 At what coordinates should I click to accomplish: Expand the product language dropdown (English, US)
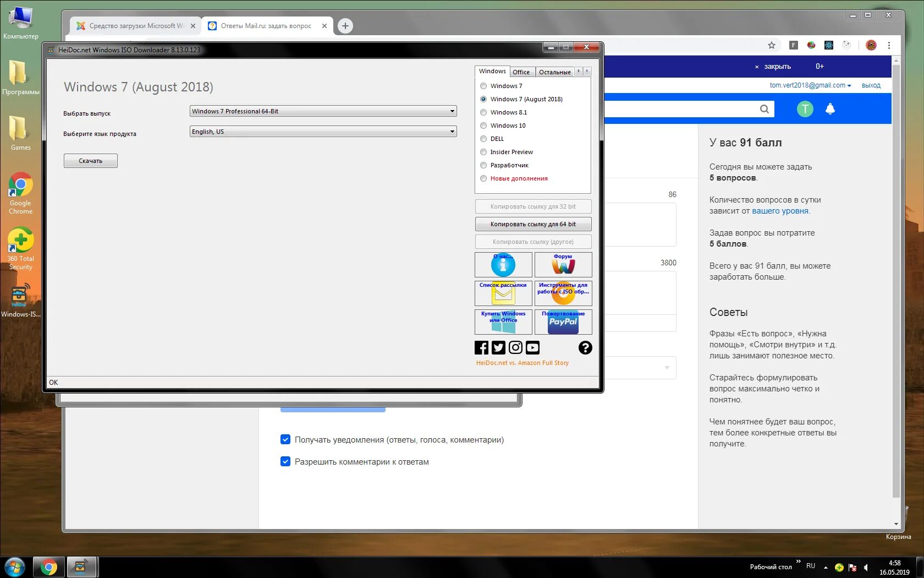(x=323, y=132)
